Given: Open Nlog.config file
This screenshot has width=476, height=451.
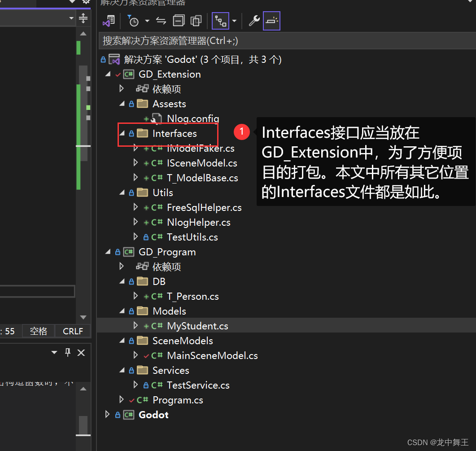Looking at the screenshot, I should point(193,118).
